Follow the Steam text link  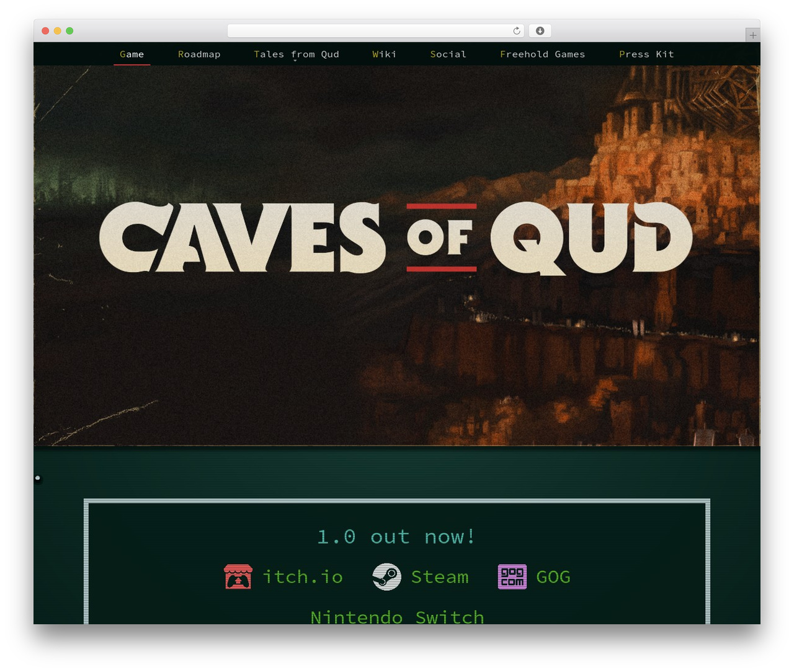(440, 577)
